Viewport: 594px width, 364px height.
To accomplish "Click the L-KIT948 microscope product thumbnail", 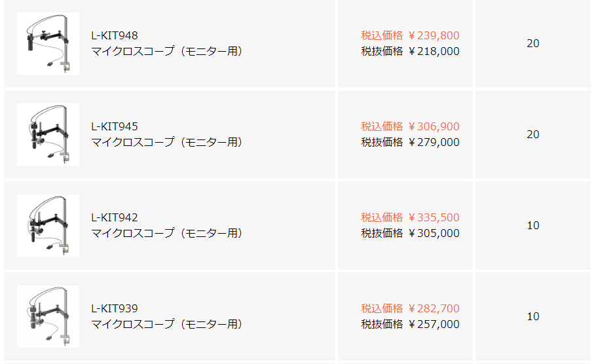I will pos(48,43).
